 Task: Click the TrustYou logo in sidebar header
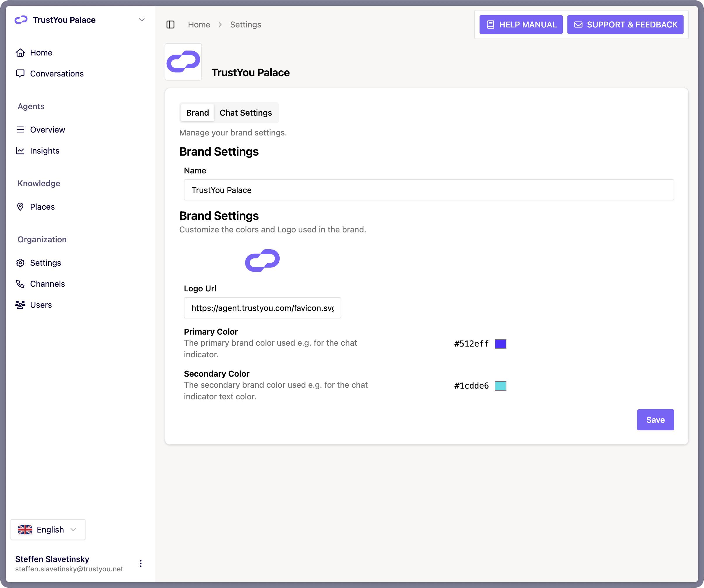[x=21, y=20]
